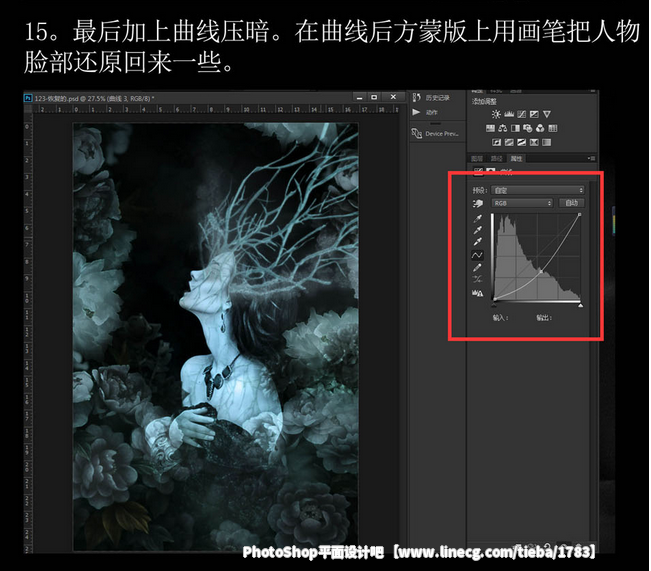Viewport: 651px width, 571px height.
Task: Add a Posterize adjustment layer
Action: (x=509, y=142)
